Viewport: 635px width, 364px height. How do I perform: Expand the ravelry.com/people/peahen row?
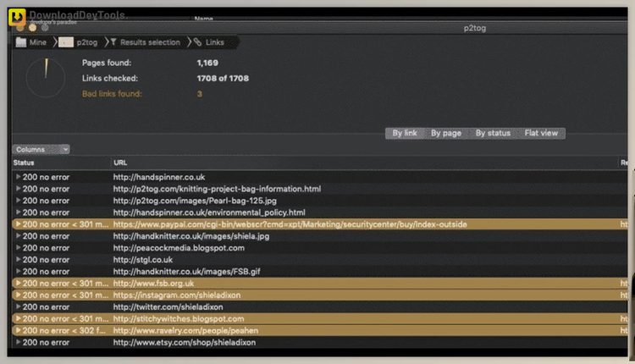[x=19, y=330]
